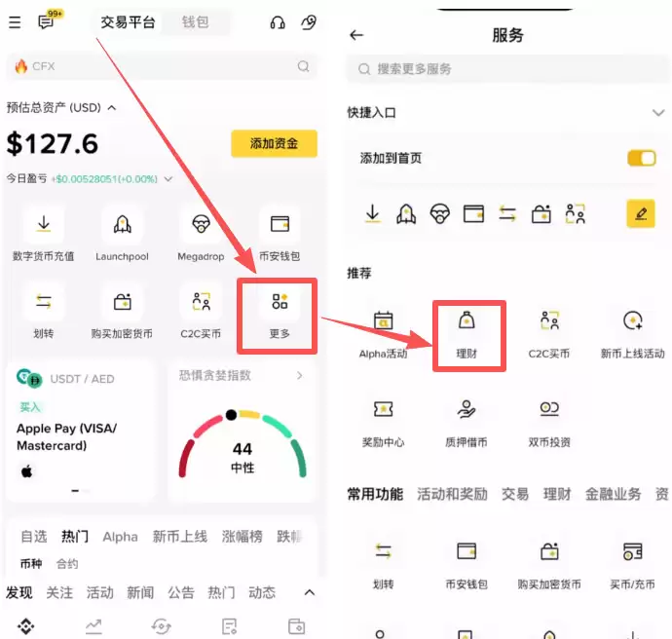The width and height of the screenshot is (672, 639).
Task: Expand the 今日盈亏 dropdown arrow
Action: point(168,179)
